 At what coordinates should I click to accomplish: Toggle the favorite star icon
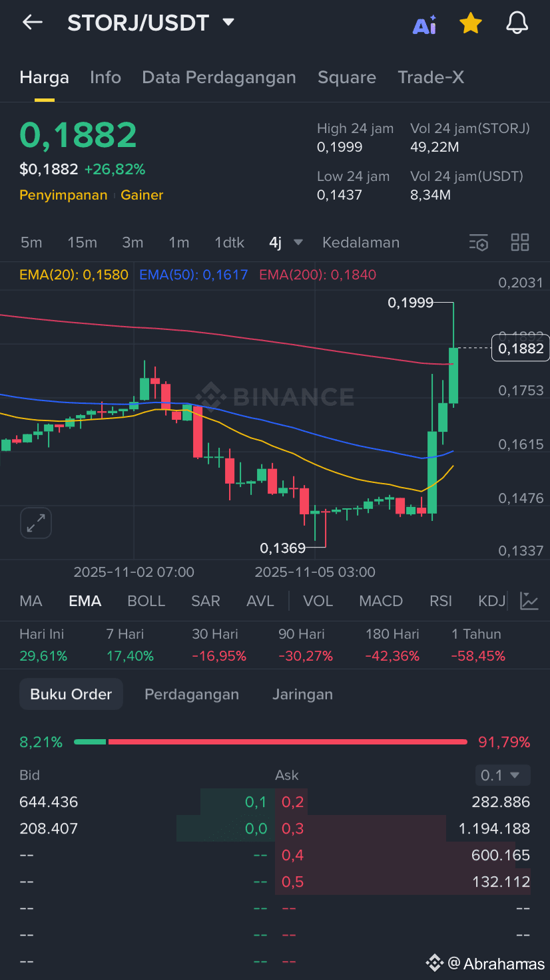point(471,23)
